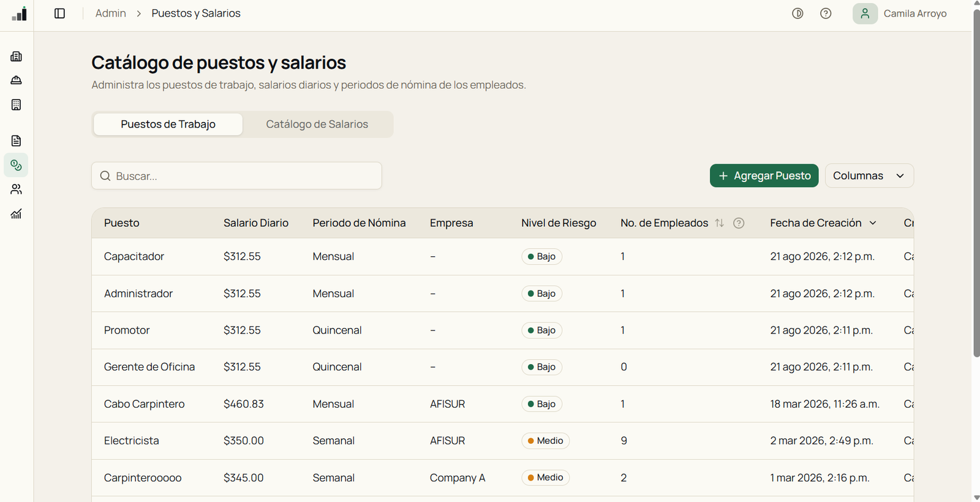980x502 pixels.
Task: Open the factory building sidebar icon
Action: (17, 56)
